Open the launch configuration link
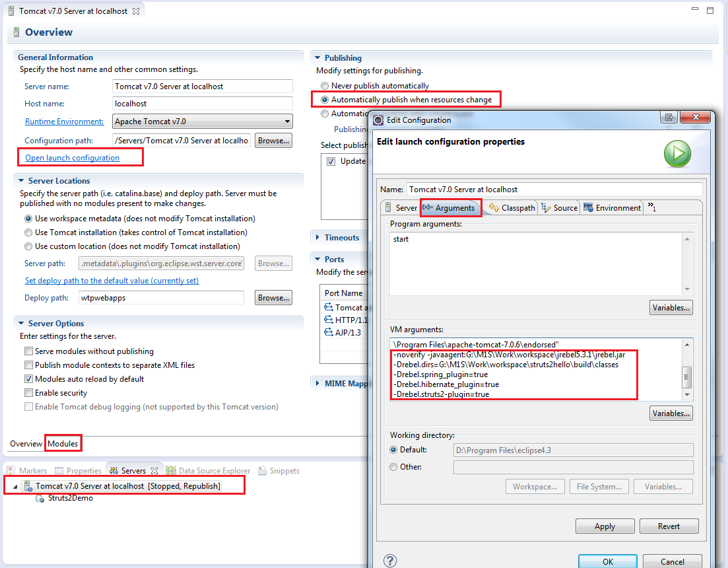728x568 pixels. pyautogui.click(x=72, y=158)
